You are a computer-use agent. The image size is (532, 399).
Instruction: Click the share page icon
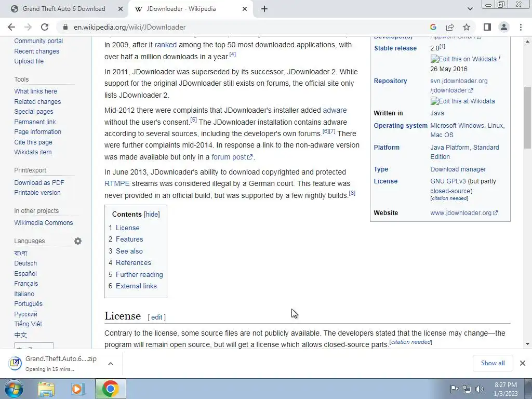point(450,27)
